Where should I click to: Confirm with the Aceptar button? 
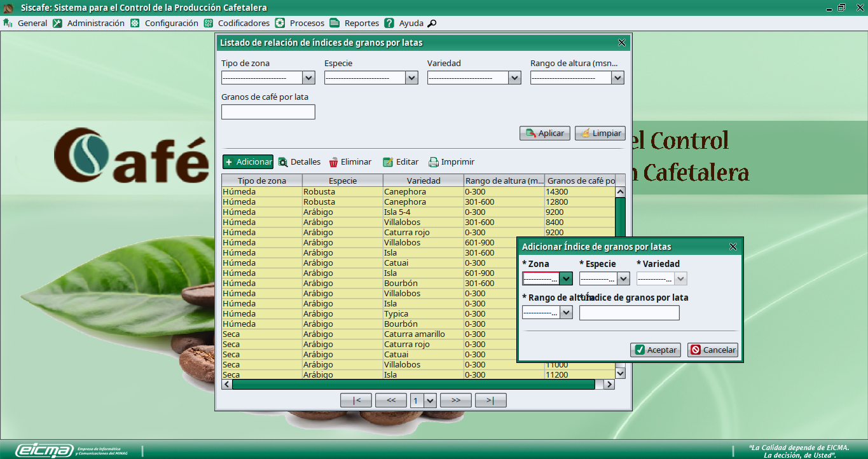click(656, 350)
